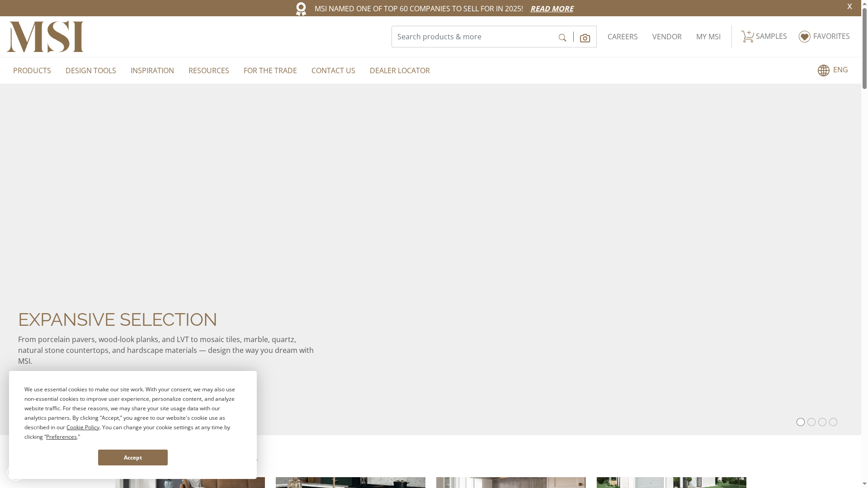
Task: Select the second carousel dot
Action: (812, 422)
